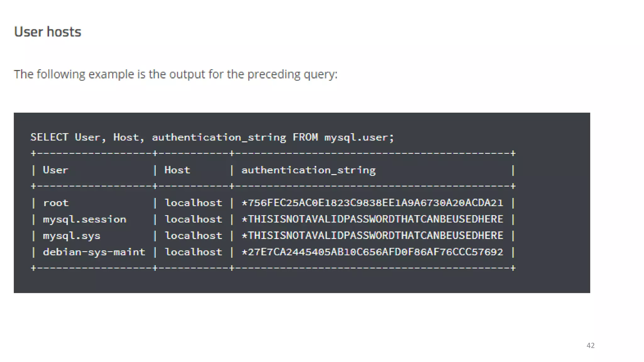Click the page number 42
Image resolution: width=644 pixels, height=362 pixels.
click(x=590, y=345)
